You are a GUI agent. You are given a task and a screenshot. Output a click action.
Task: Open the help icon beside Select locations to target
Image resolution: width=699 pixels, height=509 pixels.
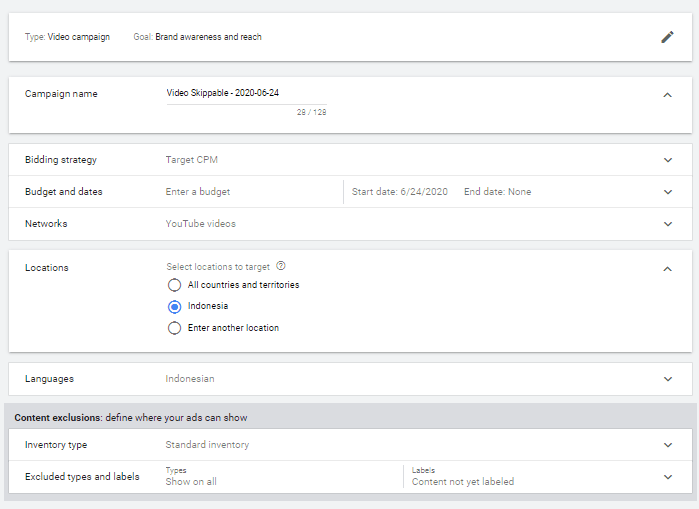click(x=281, y=266)
